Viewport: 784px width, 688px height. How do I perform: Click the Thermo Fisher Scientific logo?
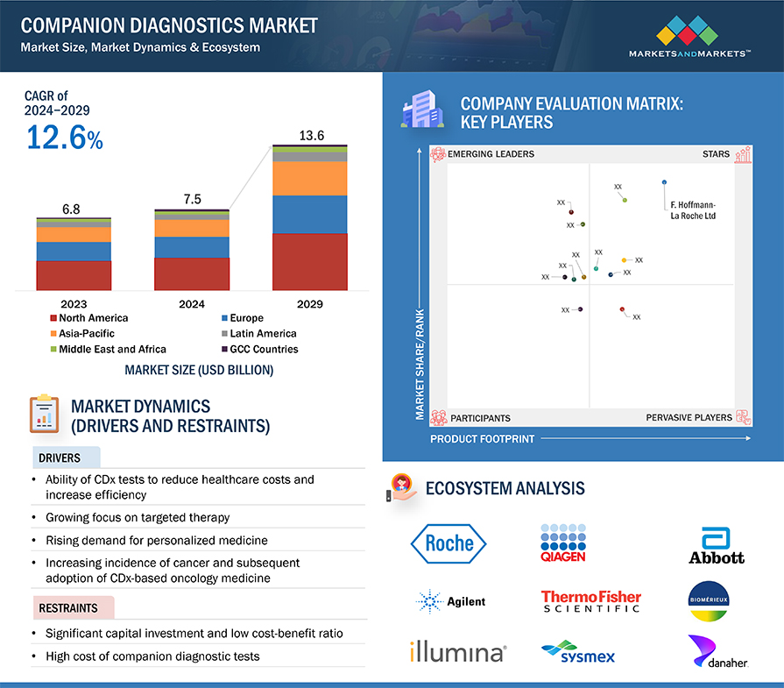[x=590, y=601]
